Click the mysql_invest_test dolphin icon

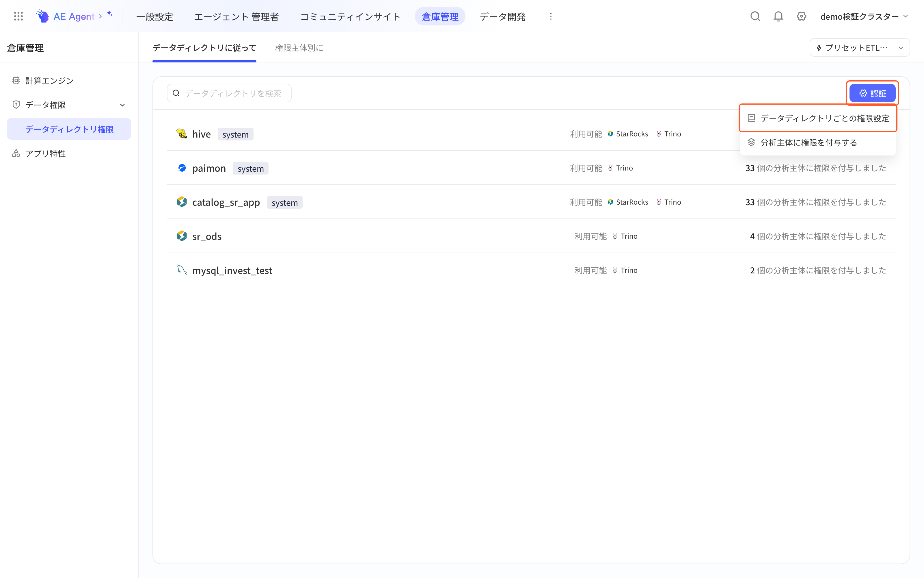pos(182,270)
